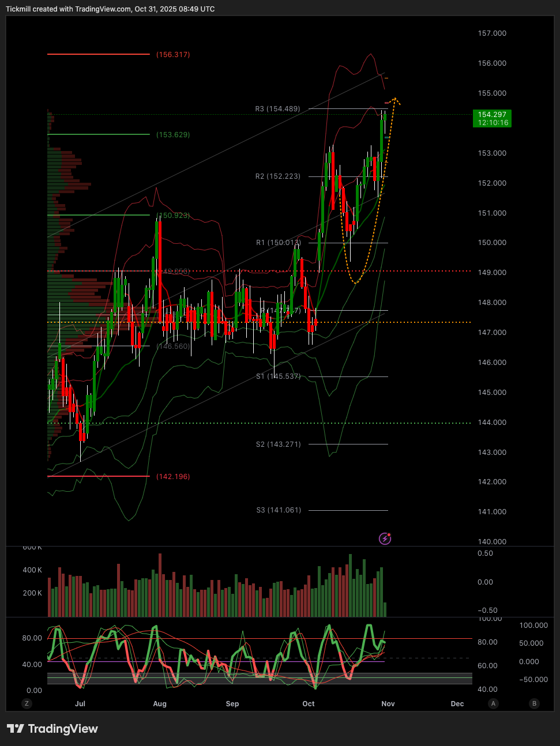Click the red (156.317) level label

pyautogui.click(x=173, y=55)
